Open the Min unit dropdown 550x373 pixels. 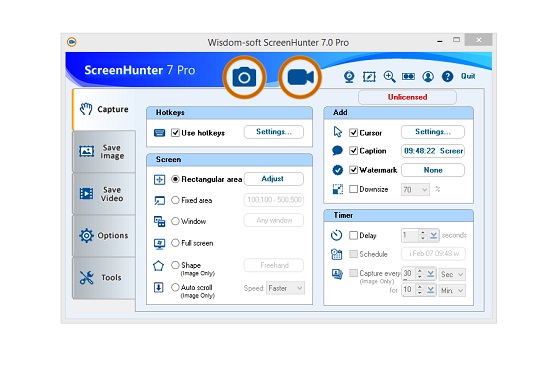[452, 291]
